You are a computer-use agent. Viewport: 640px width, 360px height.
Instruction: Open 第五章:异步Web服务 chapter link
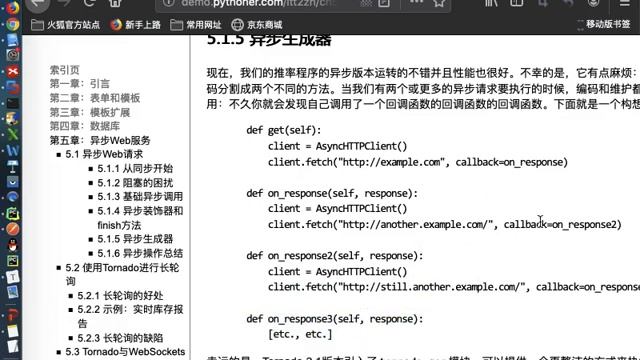pyautogui.click(x=100, y=140)
